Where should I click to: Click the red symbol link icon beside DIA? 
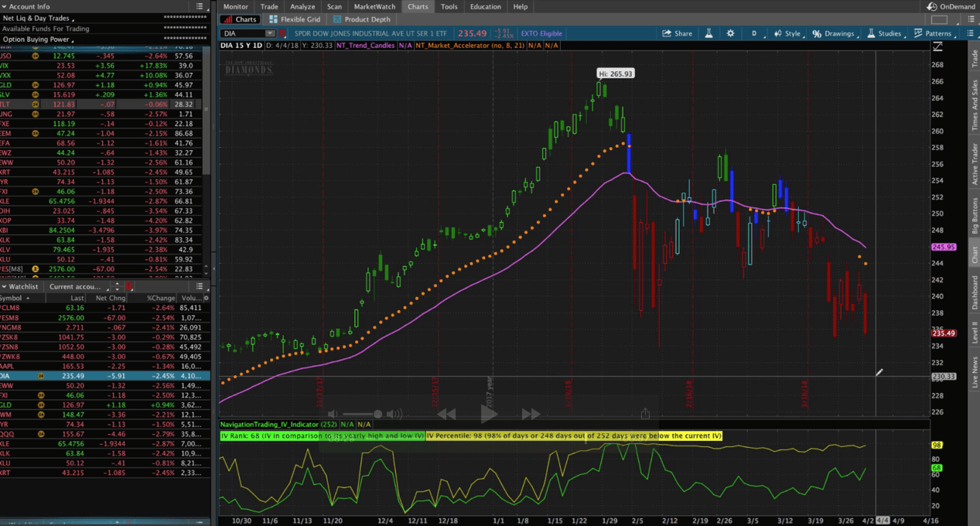coord(282,33)
